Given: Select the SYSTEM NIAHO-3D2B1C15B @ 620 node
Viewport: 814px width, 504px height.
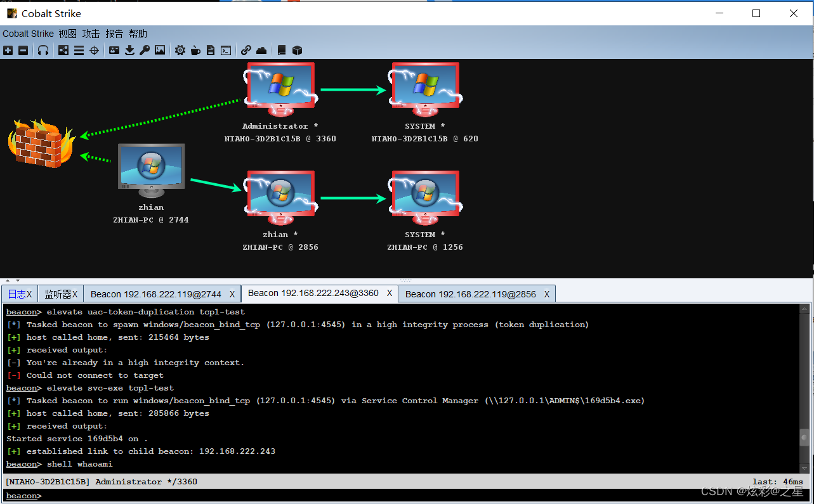Looking at the screenshot, I should (425, 90).
